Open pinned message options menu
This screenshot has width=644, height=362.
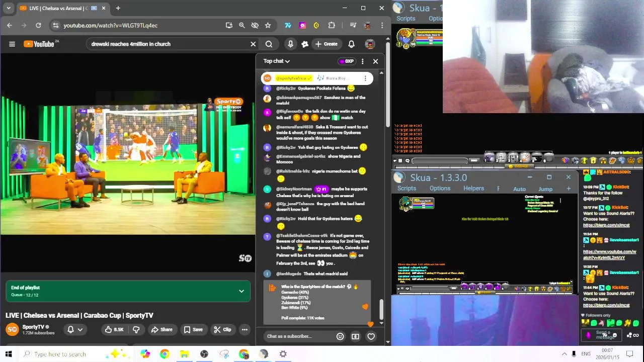coord(365,78)
